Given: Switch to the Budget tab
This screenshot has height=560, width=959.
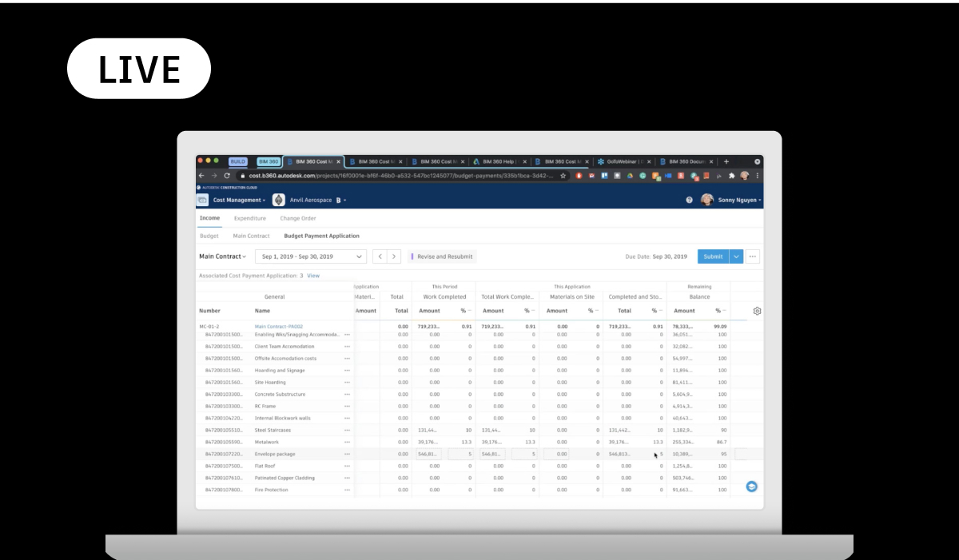Looking at the screenshot, I should [209, 236].
